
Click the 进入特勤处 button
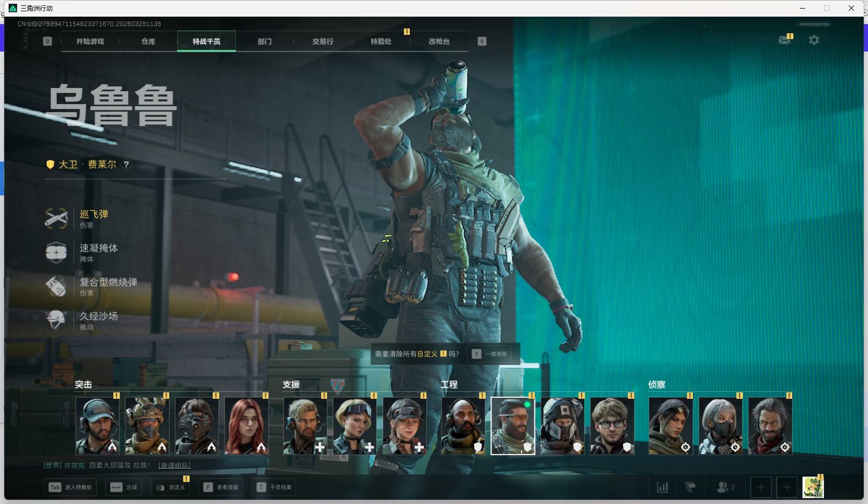tap(71, 487)
